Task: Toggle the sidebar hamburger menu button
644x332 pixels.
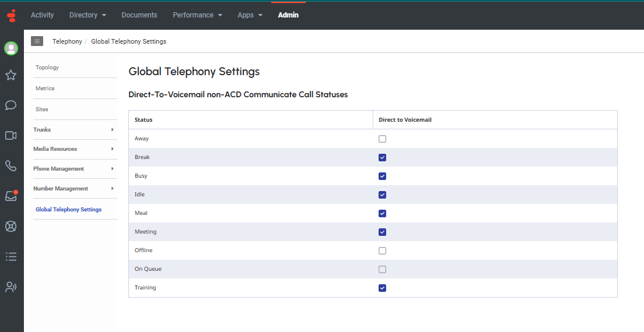Action: pyautogui.click(x=37, y=41)
